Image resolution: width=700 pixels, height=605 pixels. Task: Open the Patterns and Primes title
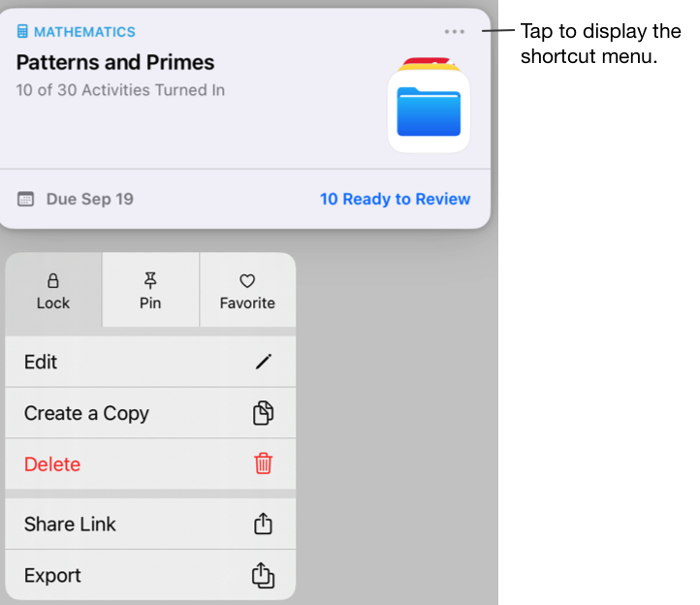coord(115,63)
